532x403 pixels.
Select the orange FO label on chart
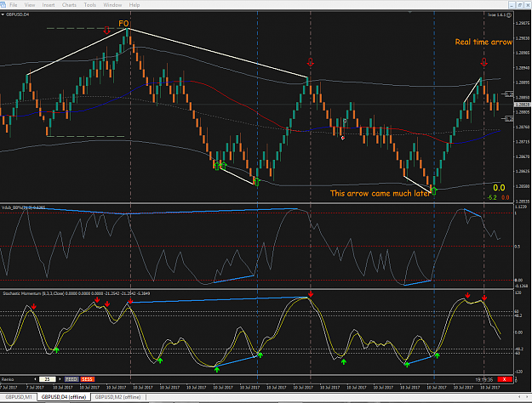[123, 24]
